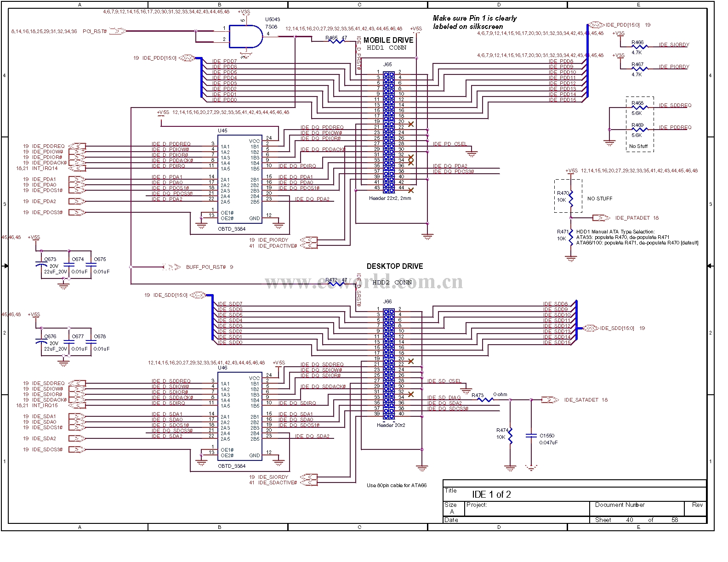Click the no-connect X at J65 pin 20

coord(411,124)
